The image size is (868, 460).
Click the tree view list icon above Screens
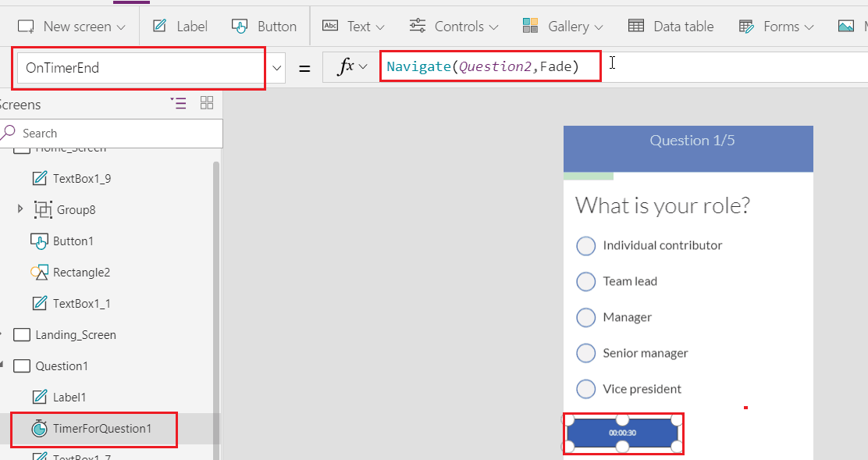tap(179, 103)
